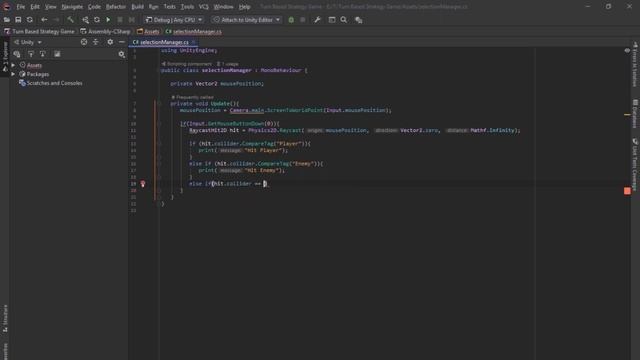Click the speech-bubbles icon right of the magnifier
This screenshot has height=360, width=640.
[358, 20]
